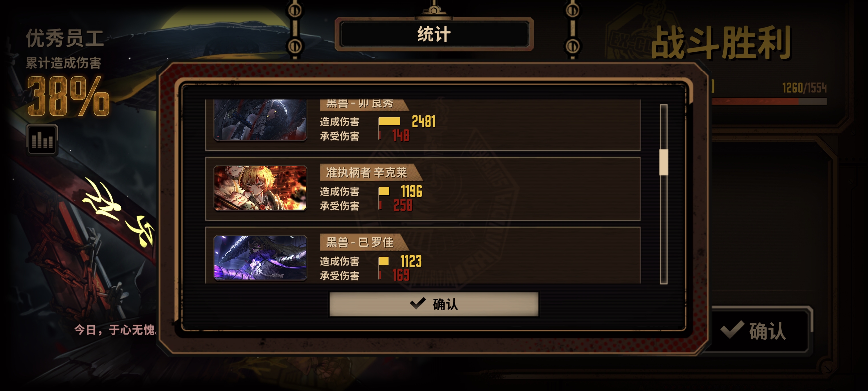Image resolution: width=868 pixels, height=391 pixels.
Task: Click the yellow damage bar of 2481
Action: point(390,121)
